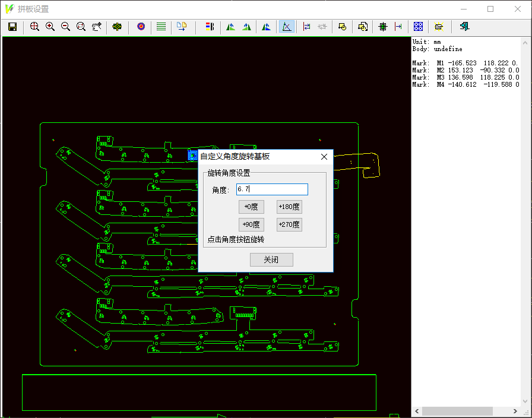532x418 pixels.
Task: Click the 关闭 button in dialog
Action: [x=271, y=260]
